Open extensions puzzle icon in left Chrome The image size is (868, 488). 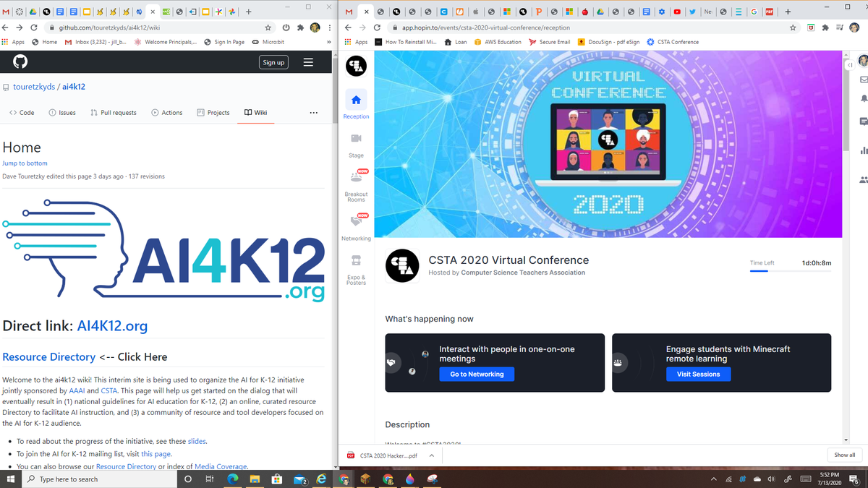tap(300, 27)
